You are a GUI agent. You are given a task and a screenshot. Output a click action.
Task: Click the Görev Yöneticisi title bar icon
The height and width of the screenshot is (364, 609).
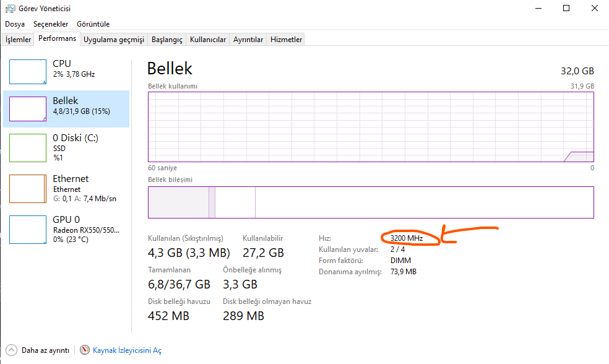[x=10, y=9]
